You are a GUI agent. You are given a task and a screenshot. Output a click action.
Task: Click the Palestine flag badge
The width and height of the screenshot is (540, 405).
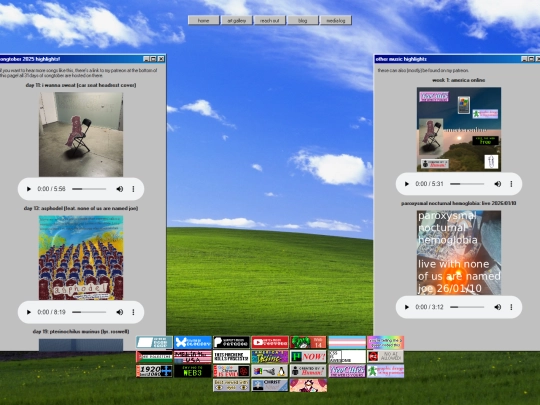[154, 357]
